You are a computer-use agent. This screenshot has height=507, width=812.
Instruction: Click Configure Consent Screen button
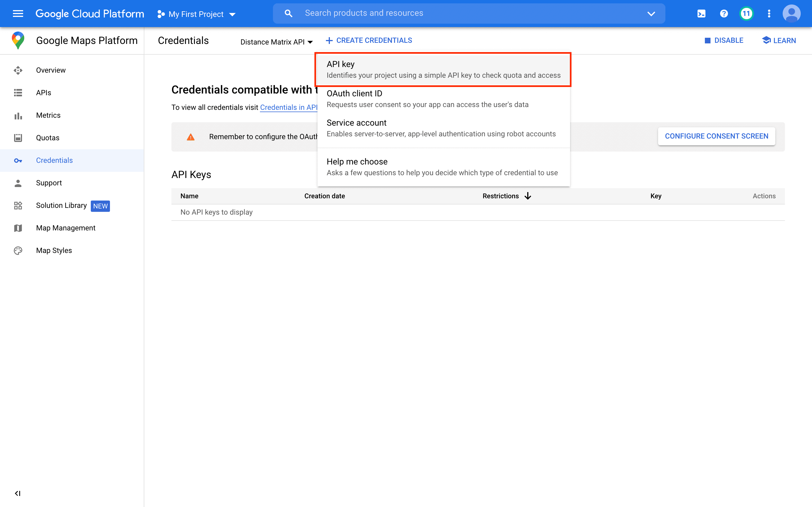pos(716,136)
